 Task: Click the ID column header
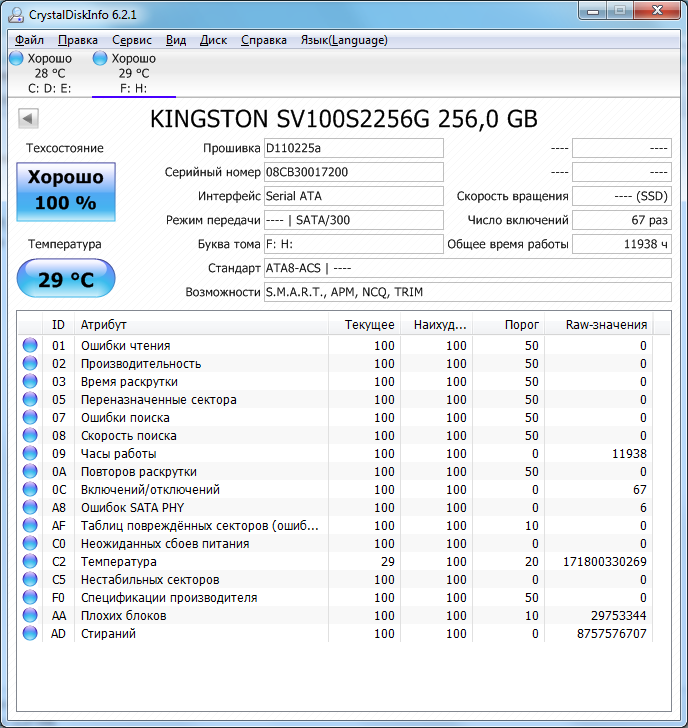[58, 325]
